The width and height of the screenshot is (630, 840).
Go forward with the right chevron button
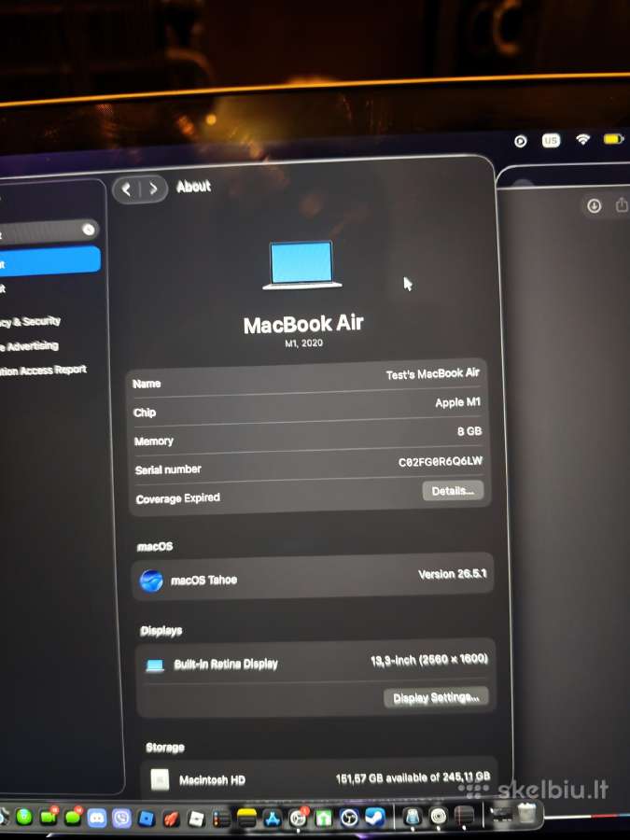(x=153, y=189)
